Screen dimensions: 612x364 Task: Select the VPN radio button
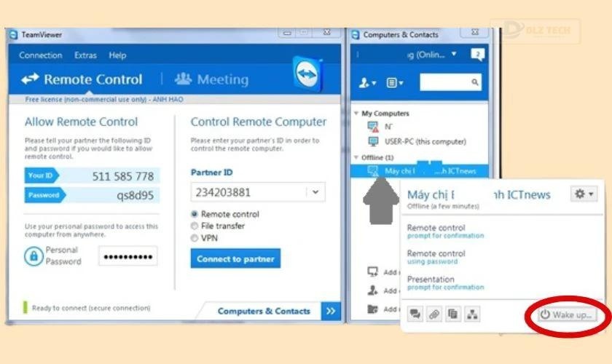(195, 238)
